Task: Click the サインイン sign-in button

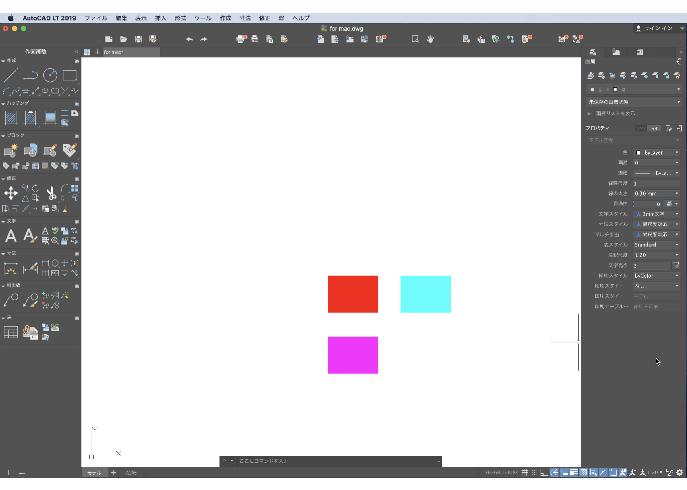Action: coord(655,28)
